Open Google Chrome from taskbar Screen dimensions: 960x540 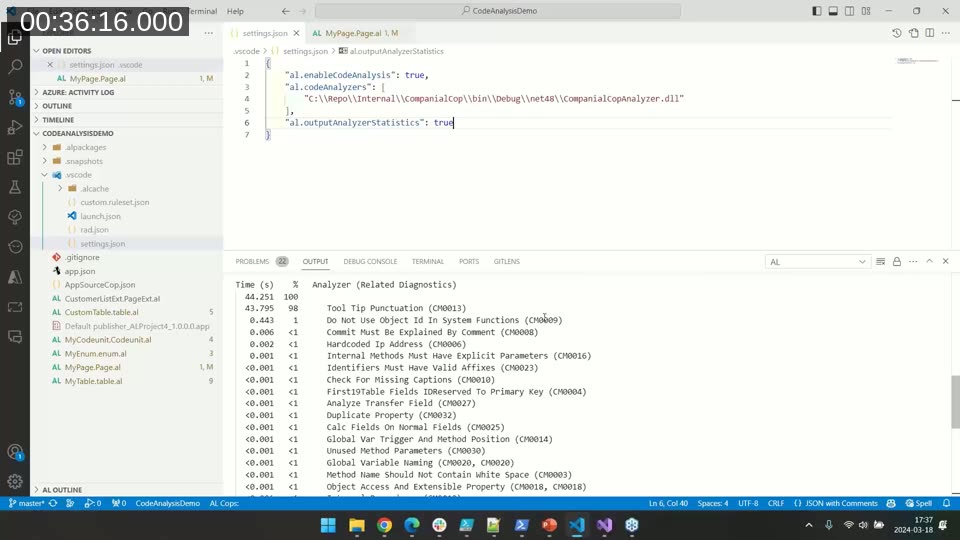[x=384, y=525]
